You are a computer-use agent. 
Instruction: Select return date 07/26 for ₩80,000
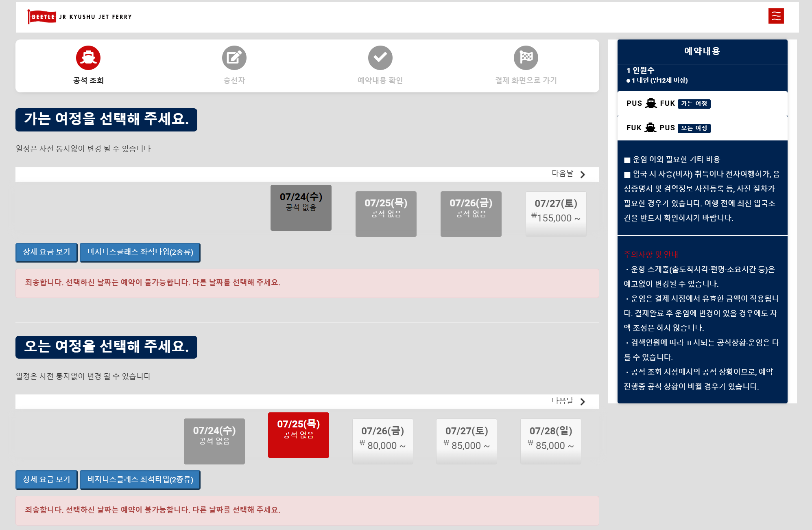point(382,440)
